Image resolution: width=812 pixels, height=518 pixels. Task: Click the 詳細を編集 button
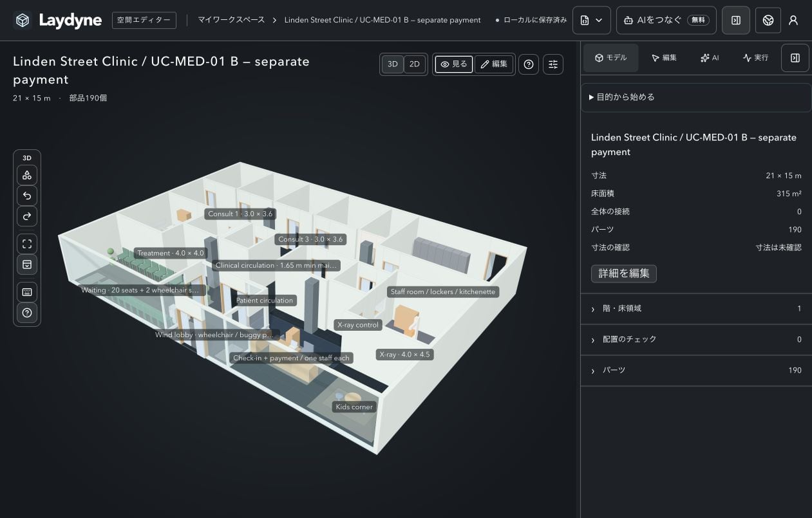tap(624, 273)
